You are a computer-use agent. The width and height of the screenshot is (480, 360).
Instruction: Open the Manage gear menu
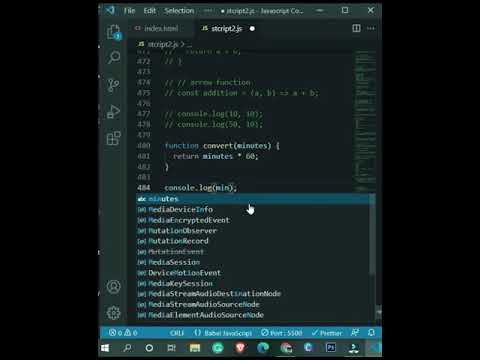coord(114,313)
